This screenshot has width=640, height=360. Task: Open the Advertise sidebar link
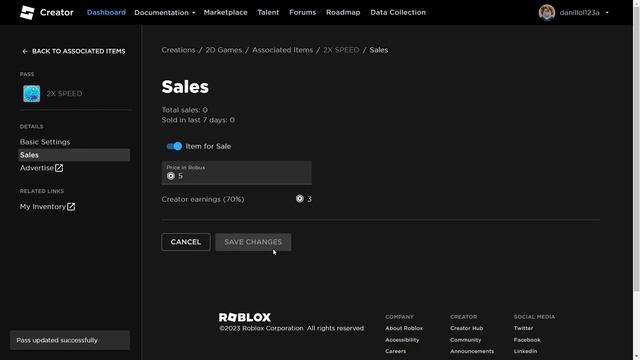click(x=41, y=168)
